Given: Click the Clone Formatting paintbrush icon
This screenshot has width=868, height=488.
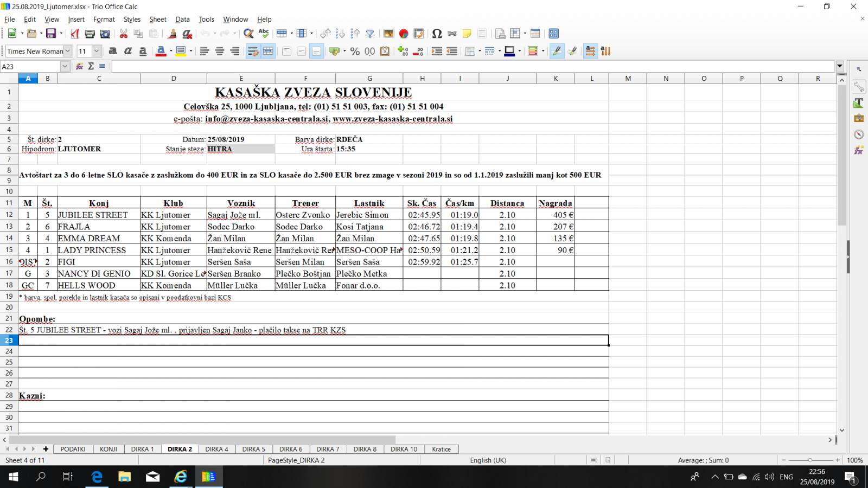Looking at the screenshot, I should click(172, 34).
